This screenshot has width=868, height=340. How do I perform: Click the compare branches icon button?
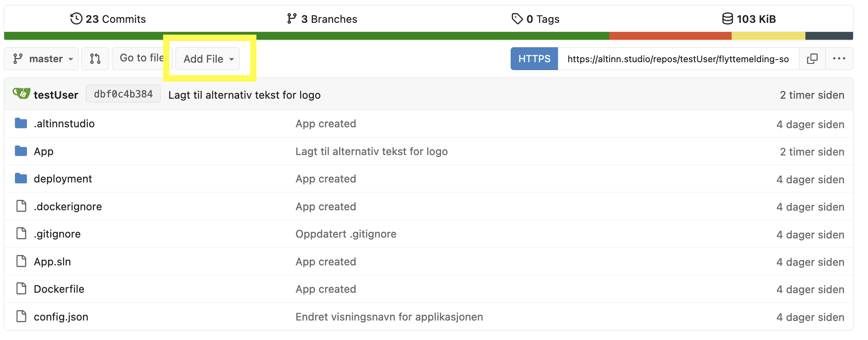click(x=95, y=58)
